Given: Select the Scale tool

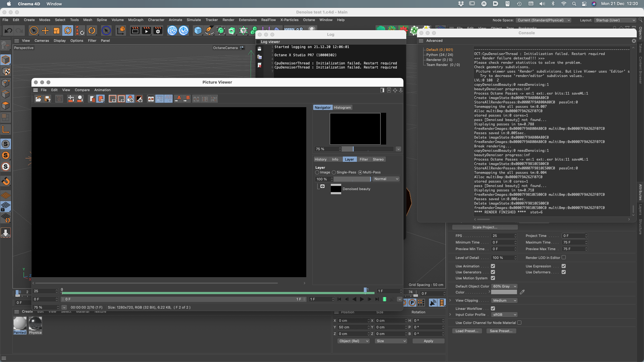Looking at the screenshot, I should (57, 30).
